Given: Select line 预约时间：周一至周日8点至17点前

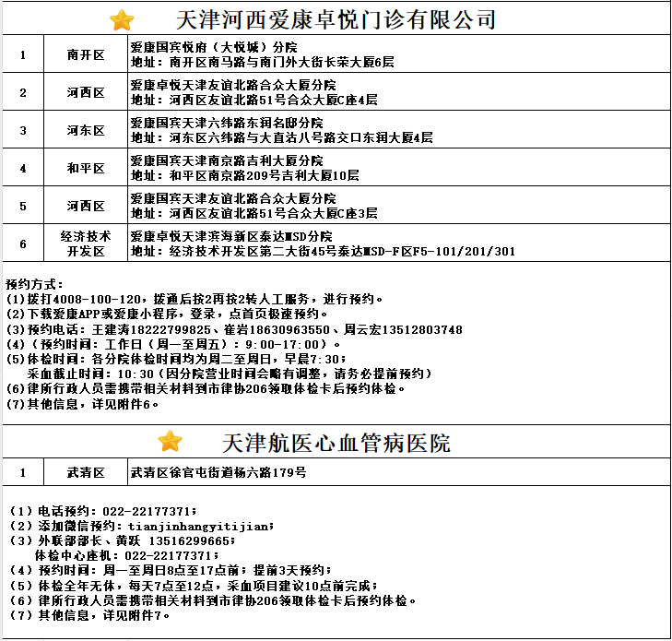Looking at the screenshot, I should point(171,571).
